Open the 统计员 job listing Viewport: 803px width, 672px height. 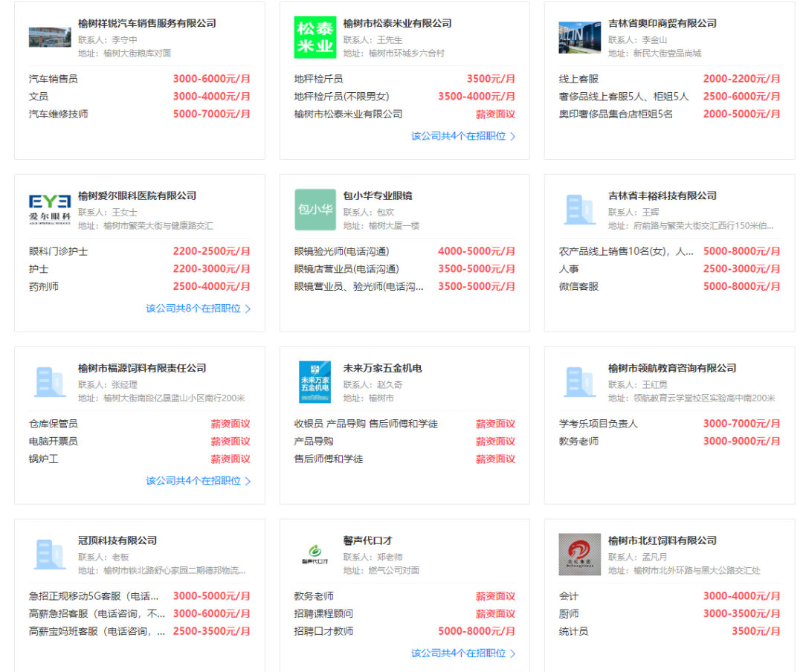(x=573, y=631)
